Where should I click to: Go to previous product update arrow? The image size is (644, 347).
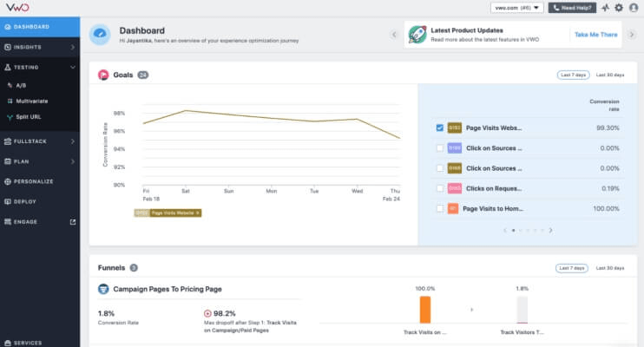point(394,35)
